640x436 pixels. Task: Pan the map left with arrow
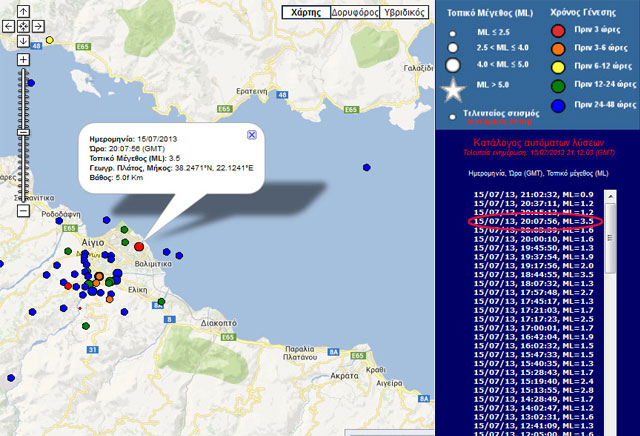pyautogui.click(x=9, y=28)
